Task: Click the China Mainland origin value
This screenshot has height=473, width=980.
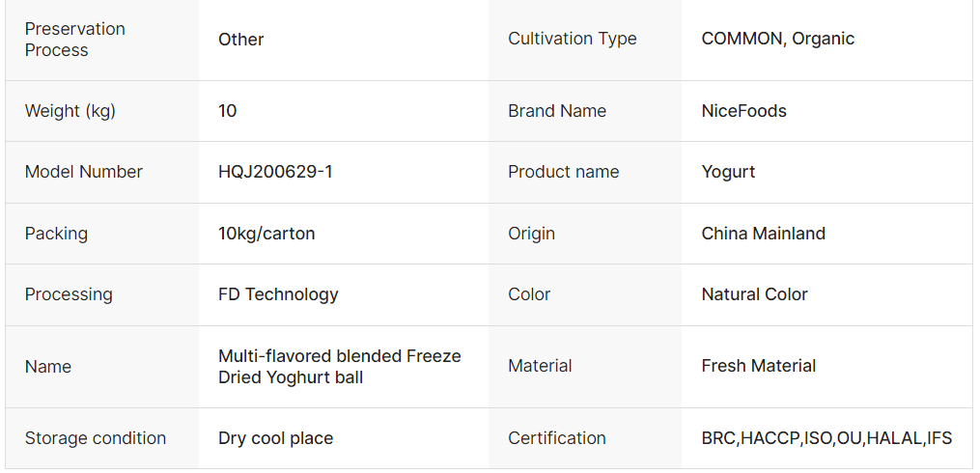Action: 763,234
